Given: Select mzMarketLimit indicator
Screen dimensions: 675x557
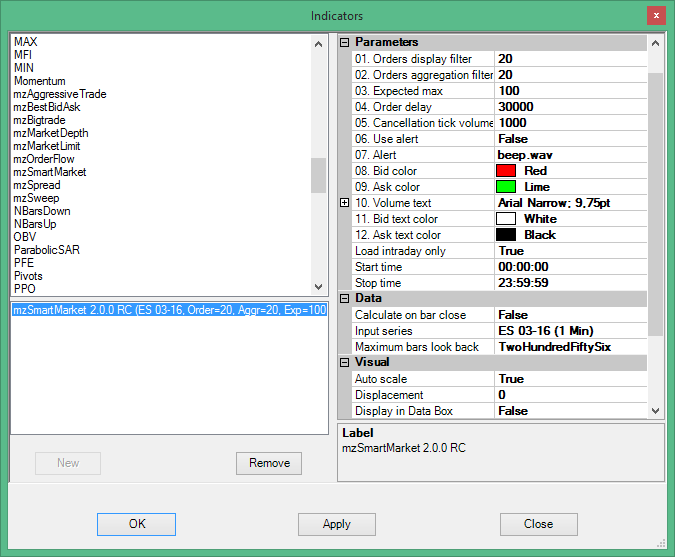Looking at the screenshot, I should click(47, 146).
